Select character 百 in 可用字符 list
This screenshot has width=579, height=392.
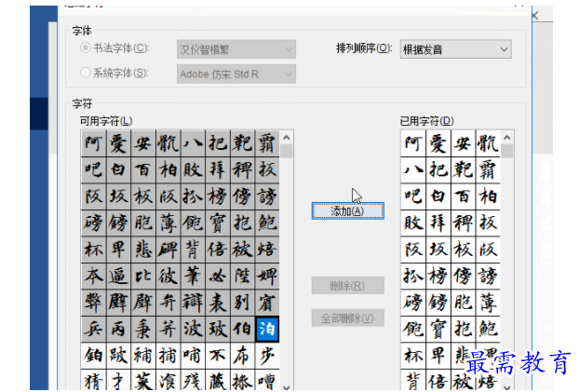click(143, 169)
